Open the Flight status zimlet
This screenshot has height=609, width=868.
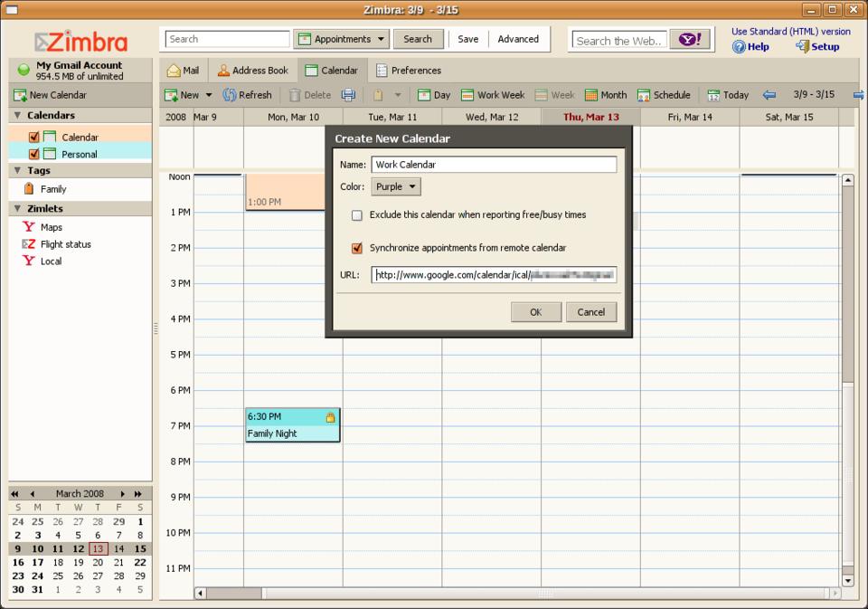65,244
